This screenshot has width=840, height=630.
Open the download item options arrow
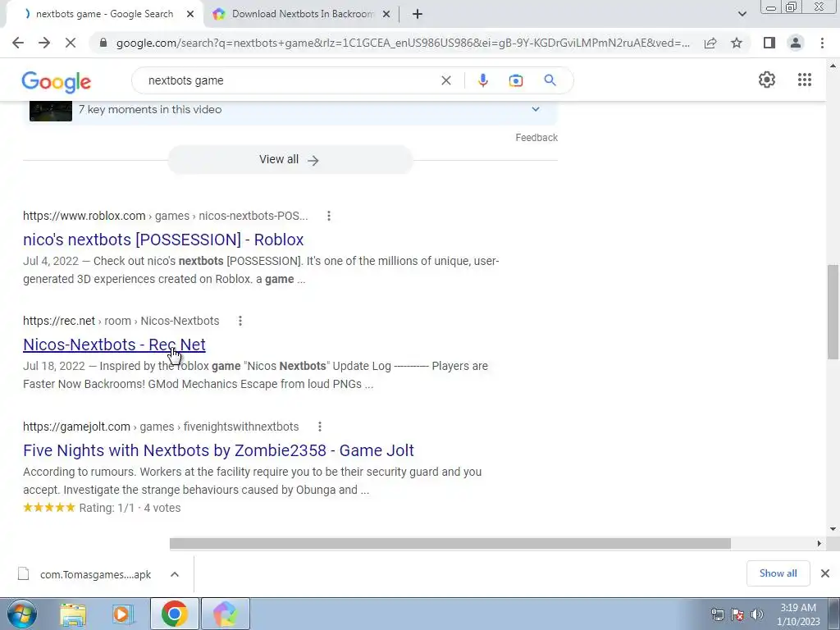175,574
